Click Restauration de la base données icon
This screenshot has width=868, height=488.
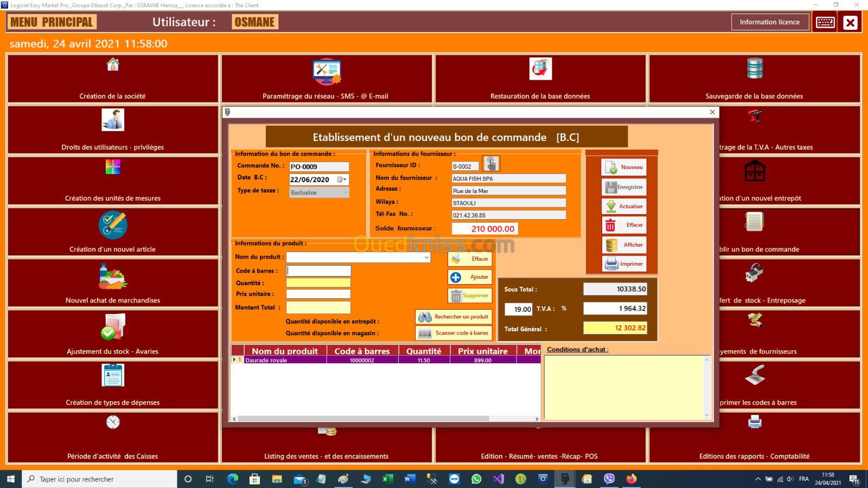[x=540, y=69]
